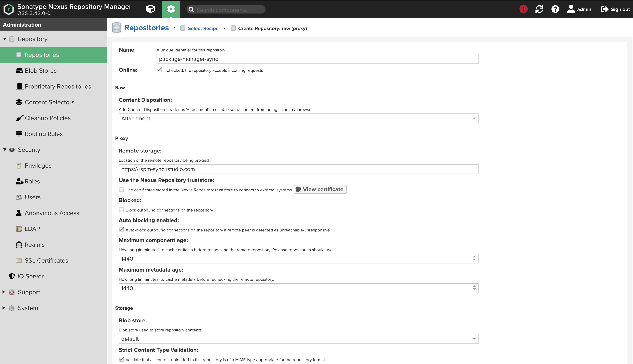Increase Maximum component age with the stepper
Image resolution: width=633 pixels, height=364 pixels.
474,257
